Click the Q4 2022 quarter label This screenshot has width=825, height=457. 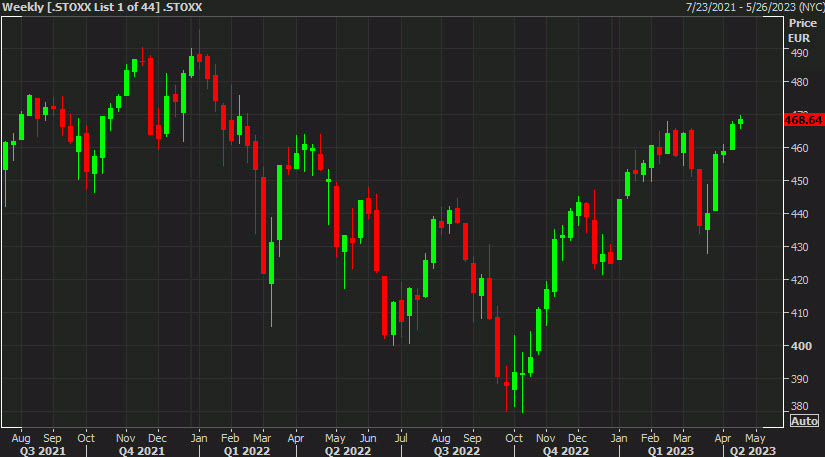566,451
